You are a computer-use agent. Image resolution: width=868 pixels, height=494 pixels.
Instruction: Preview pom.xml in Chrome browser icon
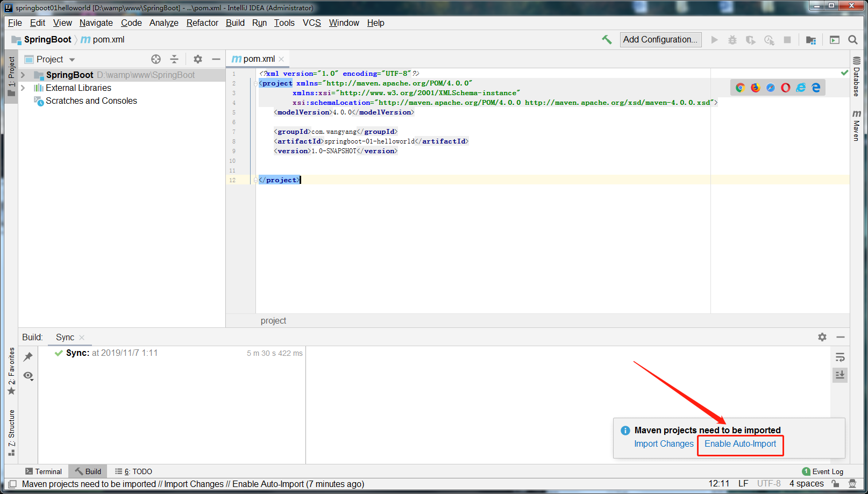(740, 88)
